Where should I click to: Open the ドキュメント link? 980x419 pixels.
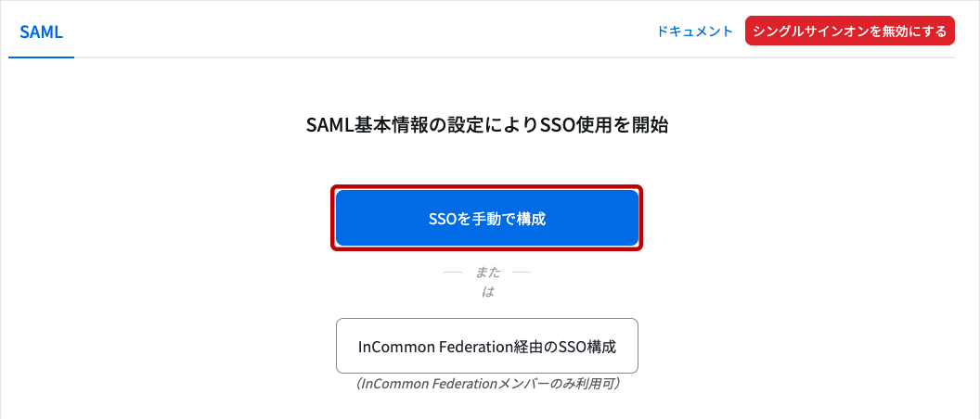click(695, 32)
